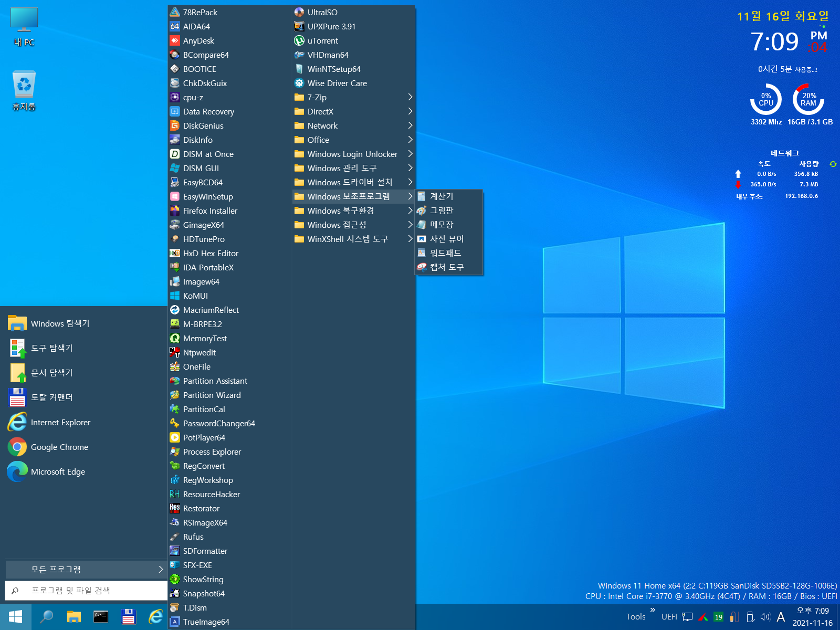840x630 pixels.
Task: Open AIDA64 from programs list
Action: [196, 26]
